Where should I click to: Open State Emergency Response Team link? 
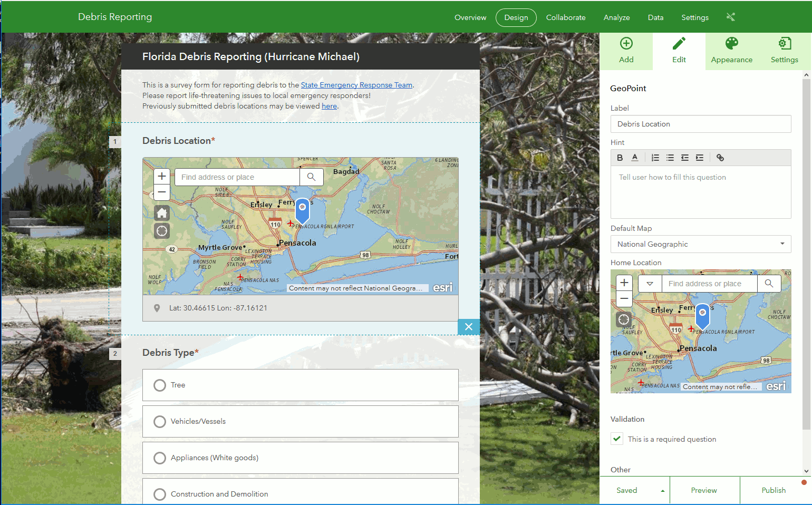pyautogui.click(x=356, y=85)
